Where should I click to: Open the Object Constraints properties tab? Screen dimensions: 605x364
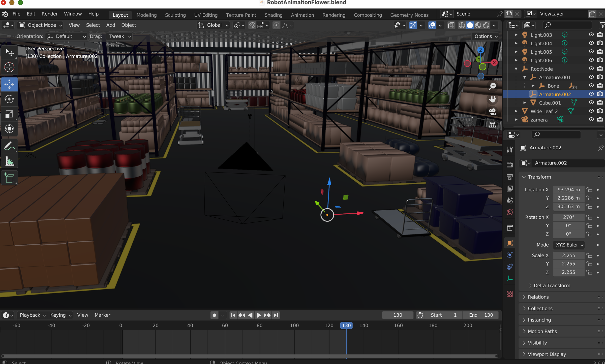[510, 267]
